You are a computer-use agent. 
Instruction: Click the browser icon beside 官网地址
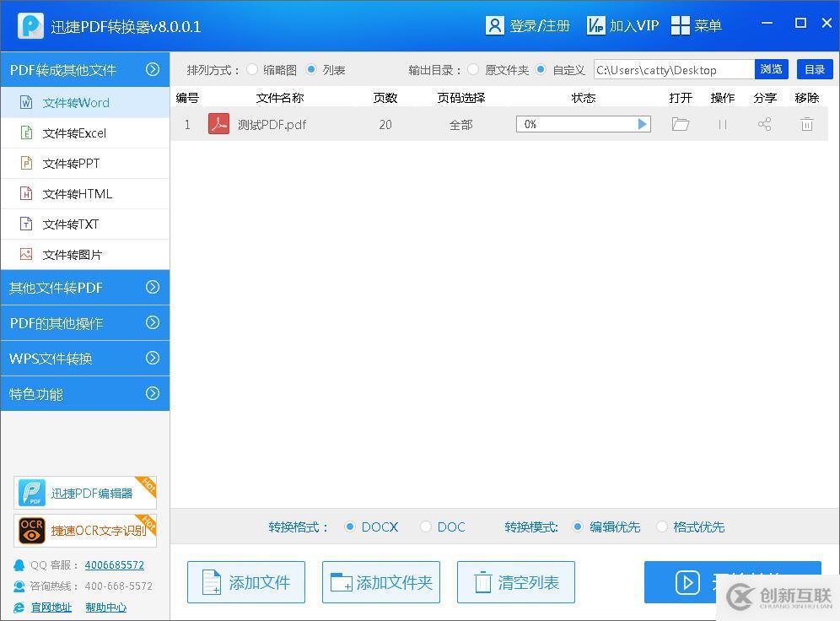(x=19, y=607)
